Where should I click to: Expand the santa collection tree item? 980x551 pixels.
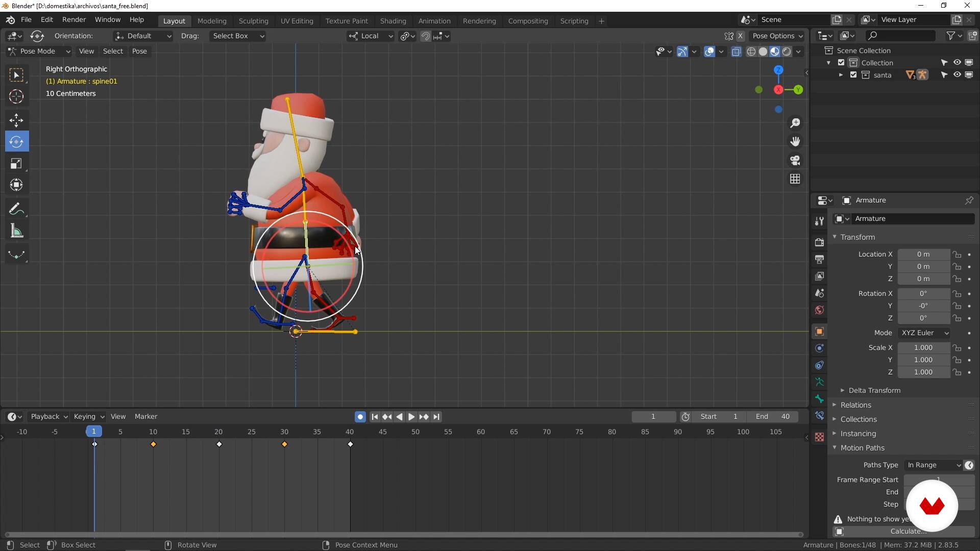pos(841,75)
